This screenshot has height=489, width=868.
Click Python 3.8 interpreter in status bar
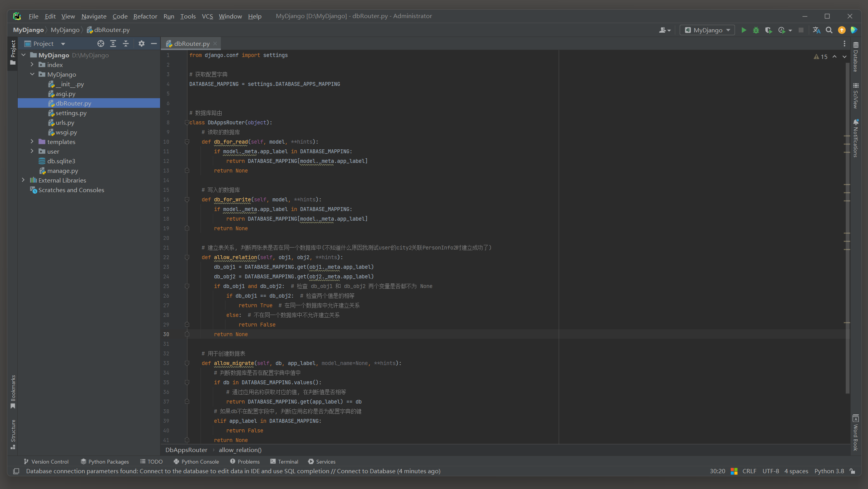click(829, 471)
